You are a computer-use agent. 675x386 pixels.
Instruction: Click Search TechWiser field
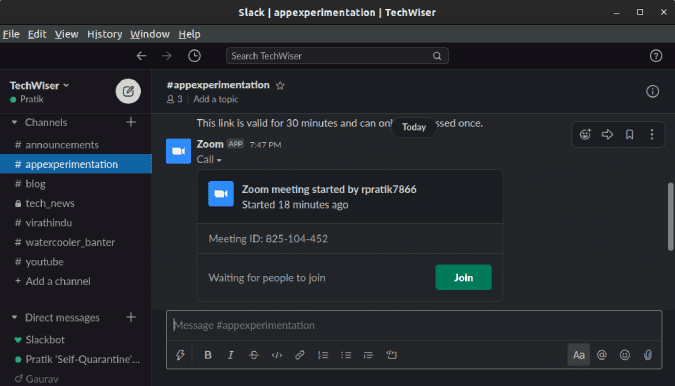coord(337,56)
